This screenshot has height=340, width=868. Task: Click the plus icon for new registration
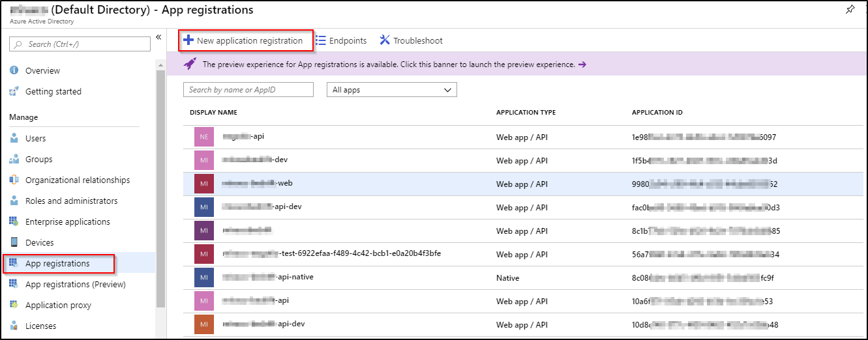(188, 40)
